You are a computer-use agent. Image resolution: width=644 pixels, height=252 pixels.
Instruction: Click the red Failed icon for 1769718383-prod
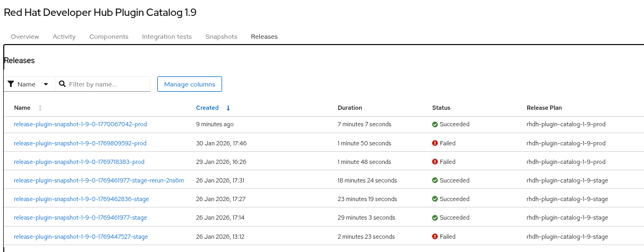click(435, 162)
